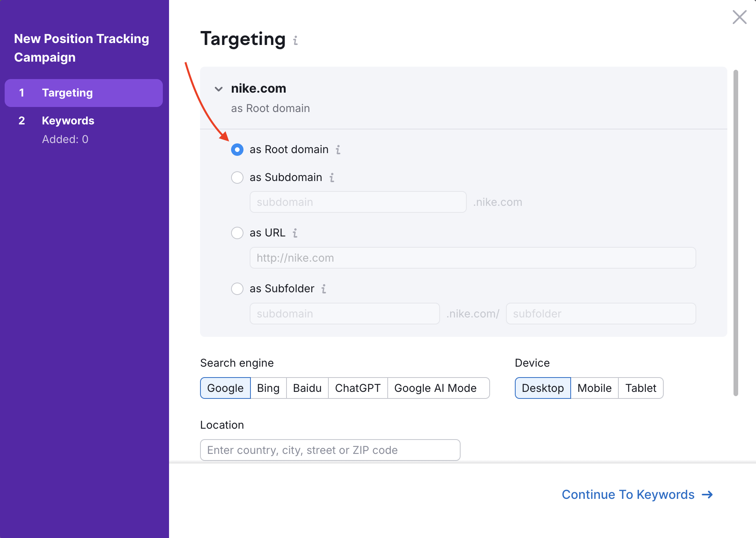The image size is (756, 538).
Task: Select the Targeting step in sidebar
Action: click(67, 93)
